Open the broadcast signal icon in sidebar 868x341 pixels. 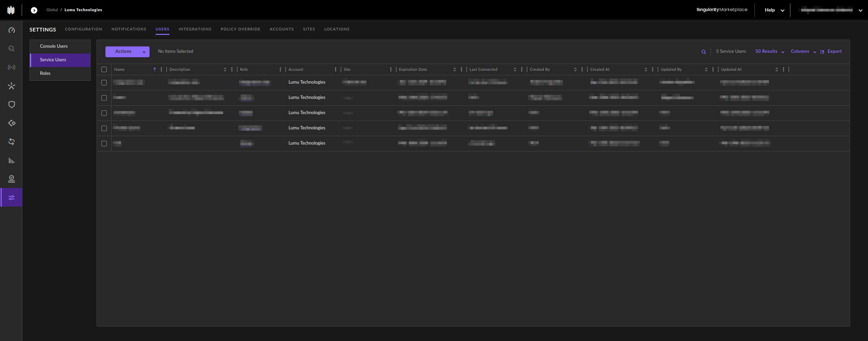[x=12, y=67]
